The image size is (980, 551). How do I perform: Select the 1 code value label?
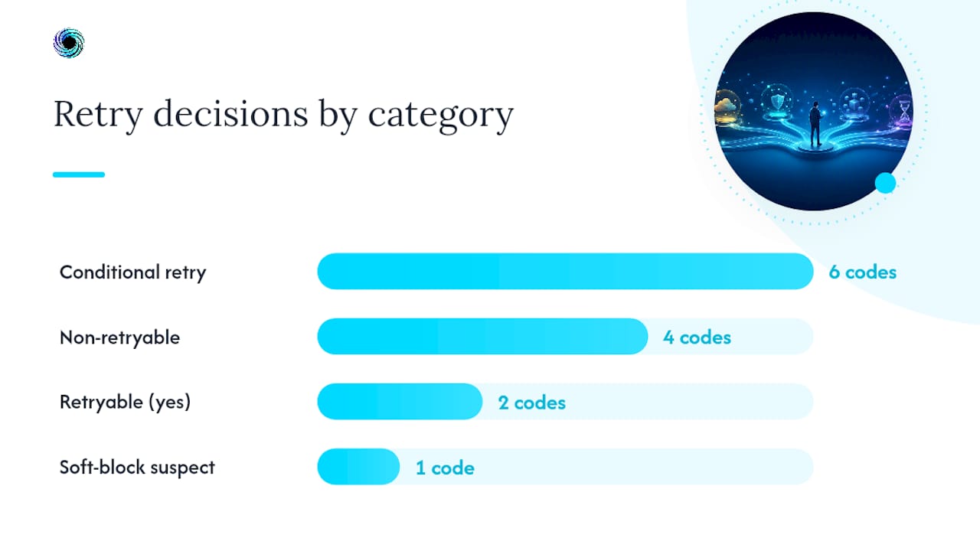445,468
